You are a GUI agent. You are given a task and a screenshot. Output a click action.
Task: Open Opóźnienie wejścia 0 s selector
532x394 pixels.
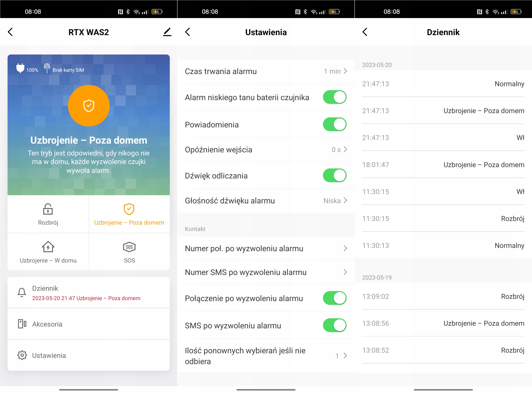[x=266, y=150]
